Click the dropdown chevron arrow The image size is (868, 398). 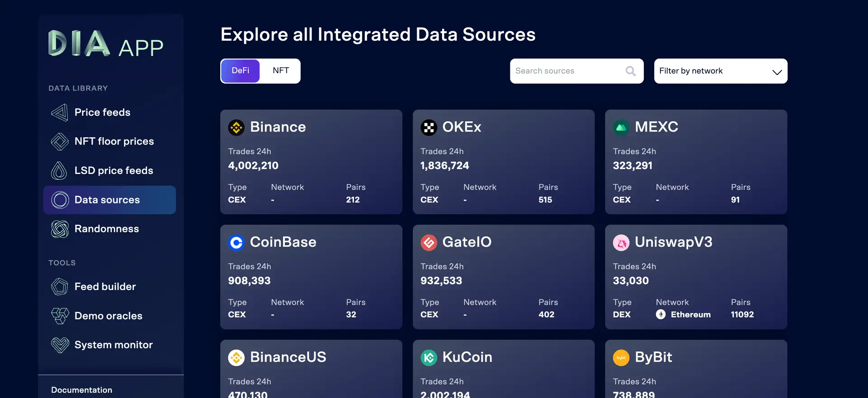777,72
